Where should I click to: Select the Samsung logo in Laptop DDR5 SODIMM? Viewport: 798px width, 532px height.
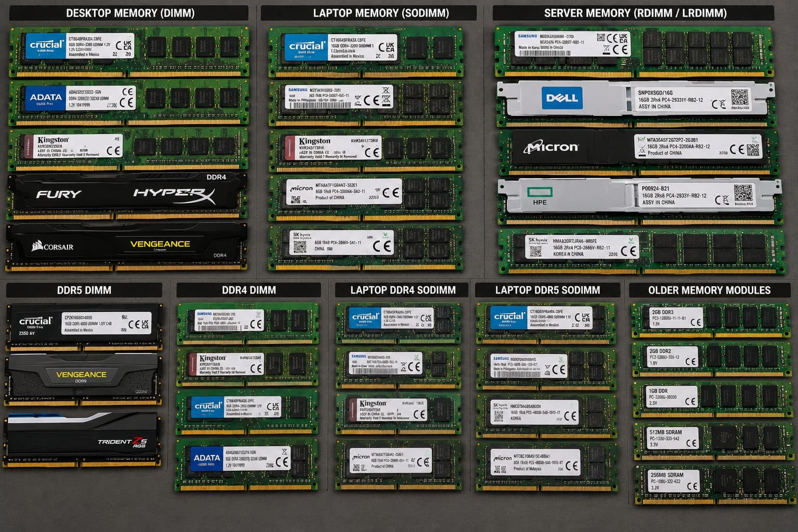pos(501,358)
